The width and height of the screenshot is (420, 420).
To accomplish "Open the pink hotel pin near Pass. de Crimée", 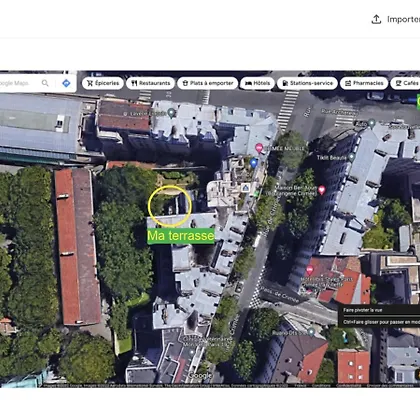I will (x=310, y=270).
